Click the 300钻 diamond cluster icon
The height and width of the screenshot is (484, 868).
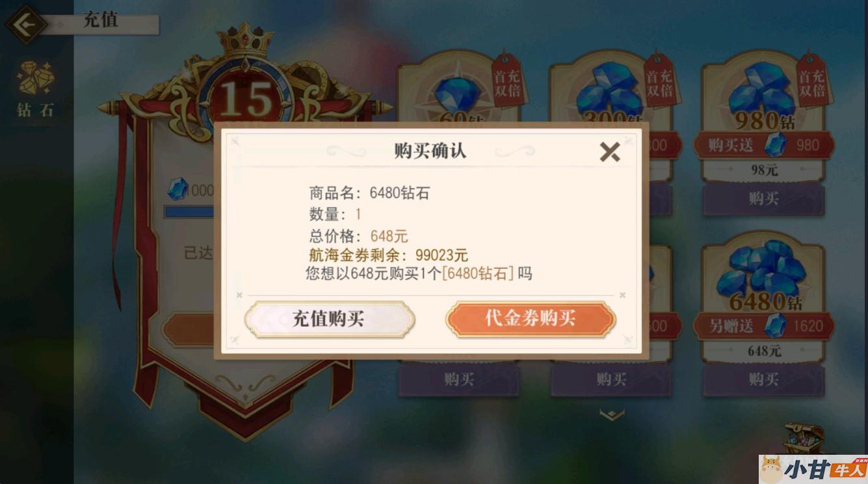pos(610,90)
